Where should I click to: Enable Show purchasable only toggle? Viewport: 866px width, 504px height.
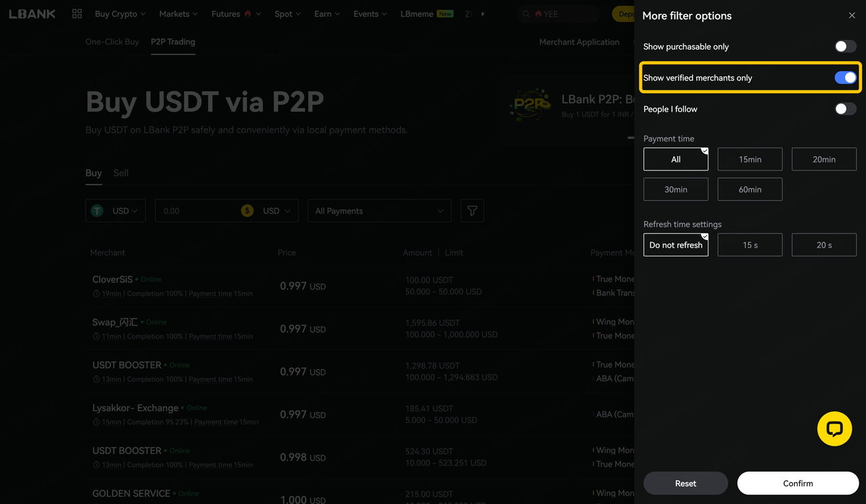pyautogui.click(x=845, y=47)
